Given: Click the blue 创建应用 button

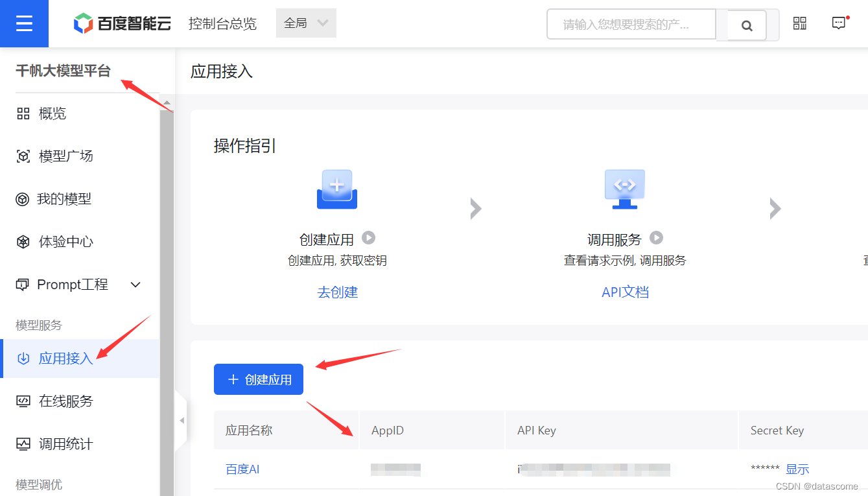Looking at the screenshot, I should (259, 379).
